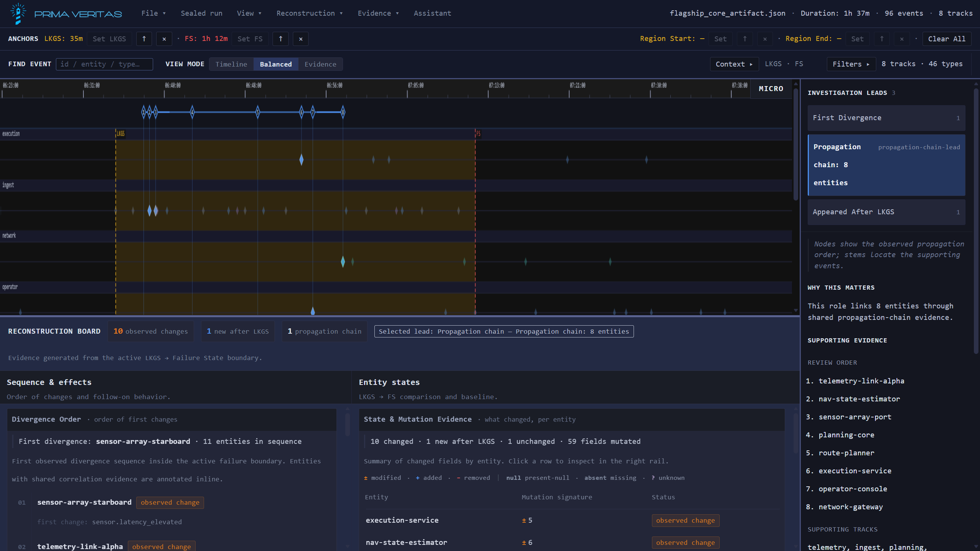This screenshot has height=551, width=980.
Task: Click Region Start jump arrow icon
Action: tap(745, 39)
